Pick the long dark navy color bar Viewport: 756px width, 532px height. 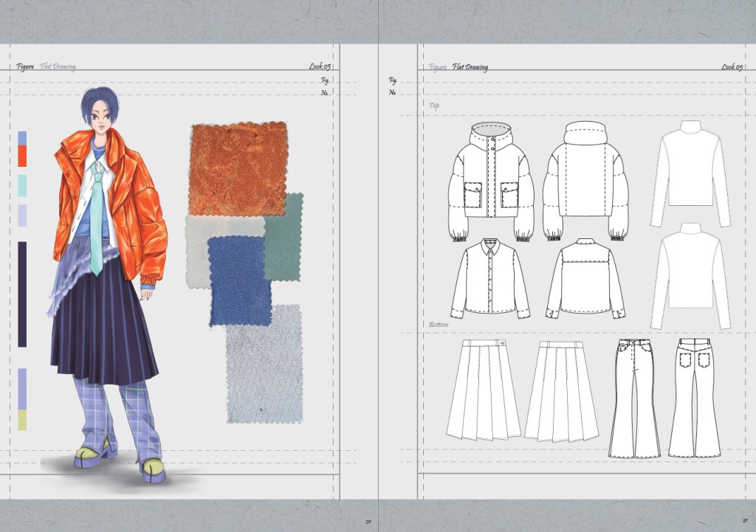click(22, 294)
